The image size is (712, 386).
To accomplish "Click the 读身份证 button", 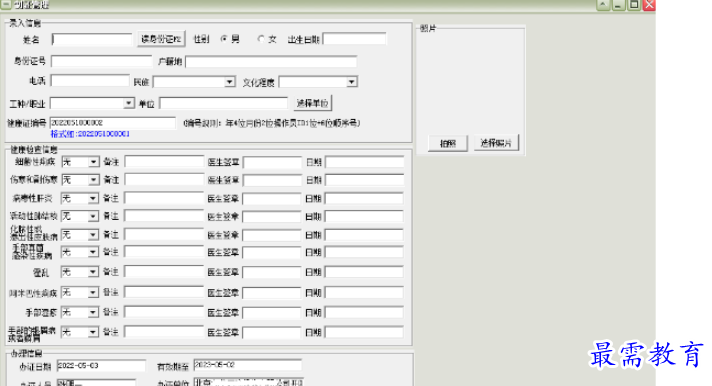I will [x=161, y=39].
